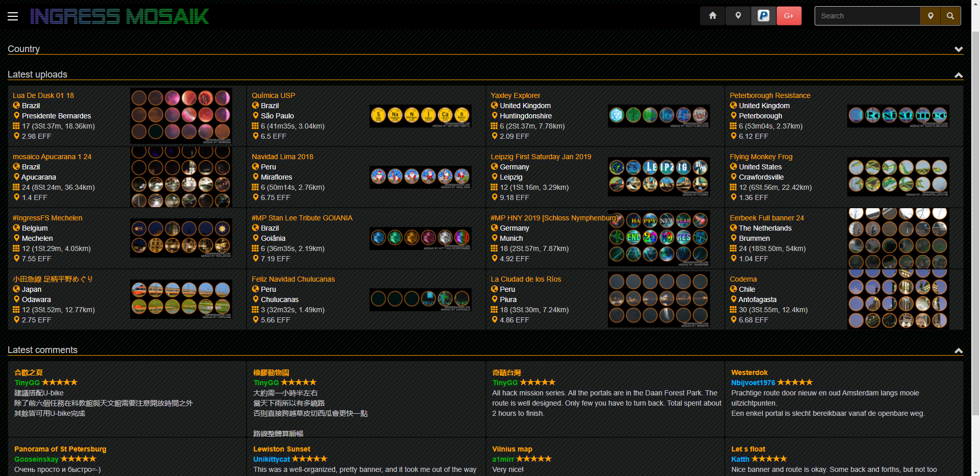Open the Westerdok comment title

749,372
